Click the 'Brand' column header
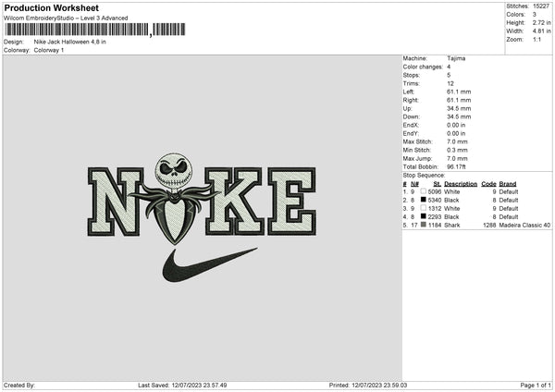 pyautogui.click(x=508, y=184)
